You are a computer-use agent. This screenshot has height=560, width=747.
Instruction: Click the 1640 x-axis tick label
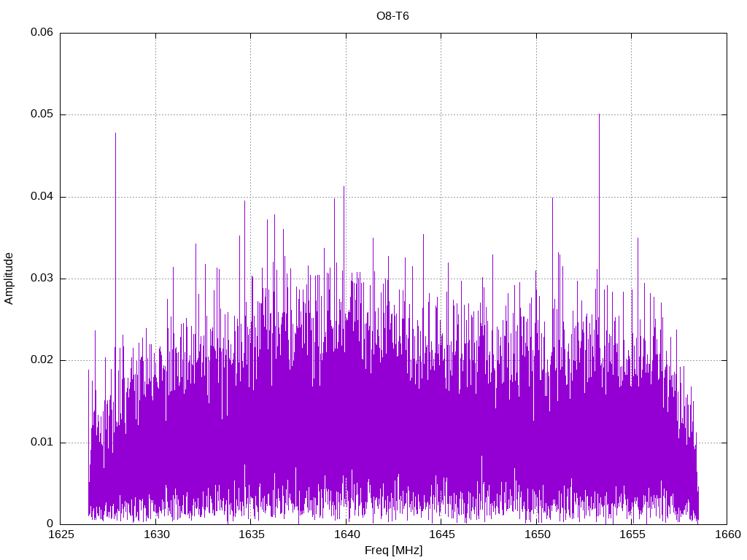coord(347,534)
